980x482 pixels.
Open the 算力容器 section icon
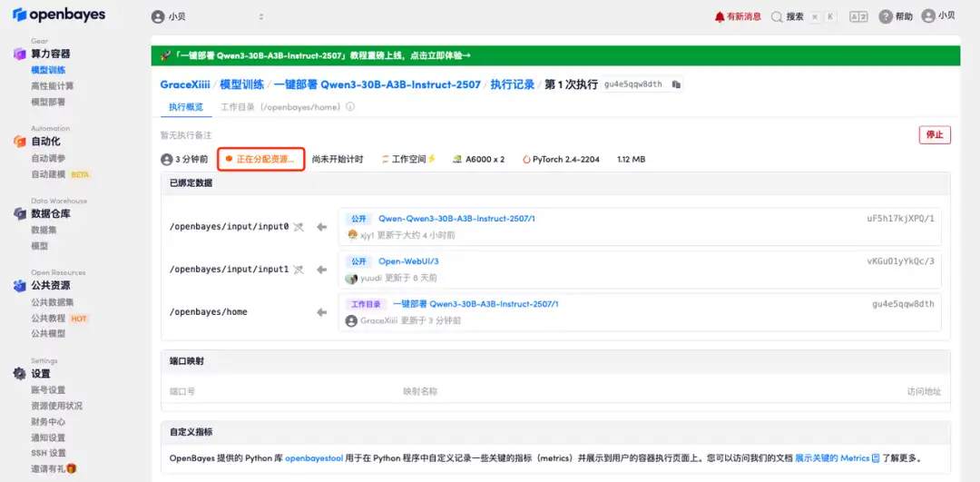(x=20, y=54)
